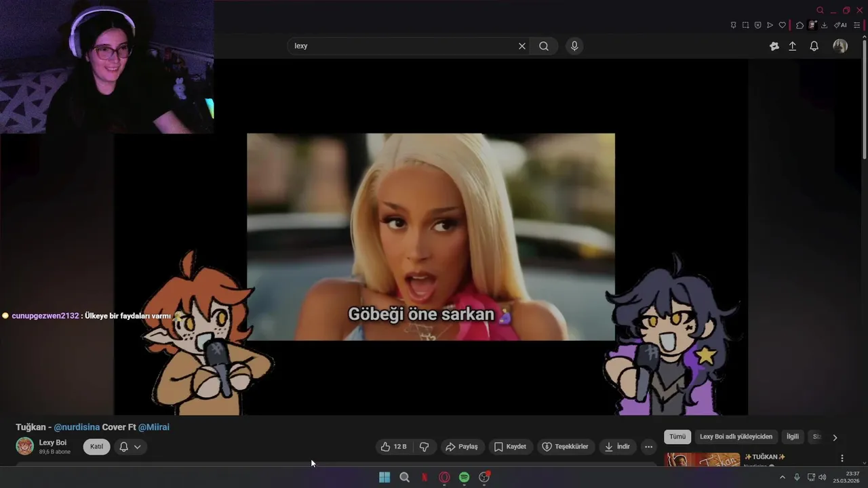Select the İlgili filter chip
Image resolution: width=868 pixels, height=488 pixels.
click(792, 436)
